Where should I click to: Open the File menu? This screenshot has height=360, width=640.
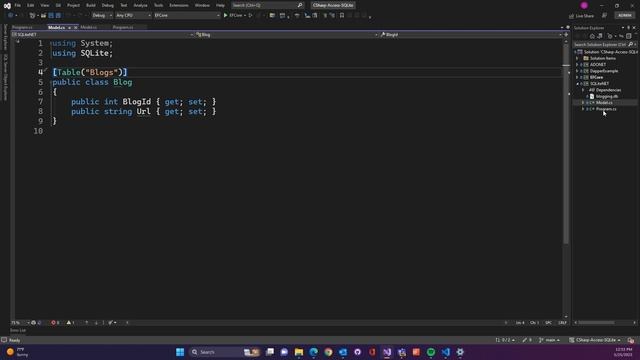(18, 5)
